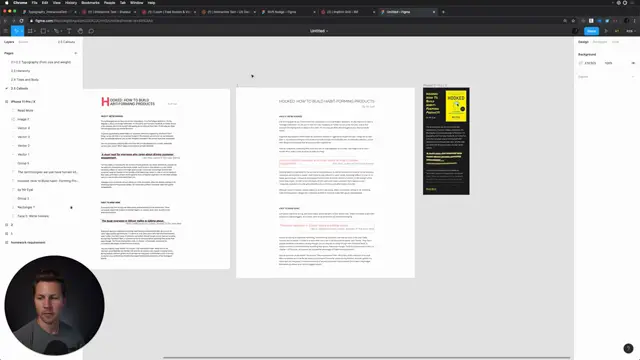Click the user avatar beside Share button

coord(575,31)
